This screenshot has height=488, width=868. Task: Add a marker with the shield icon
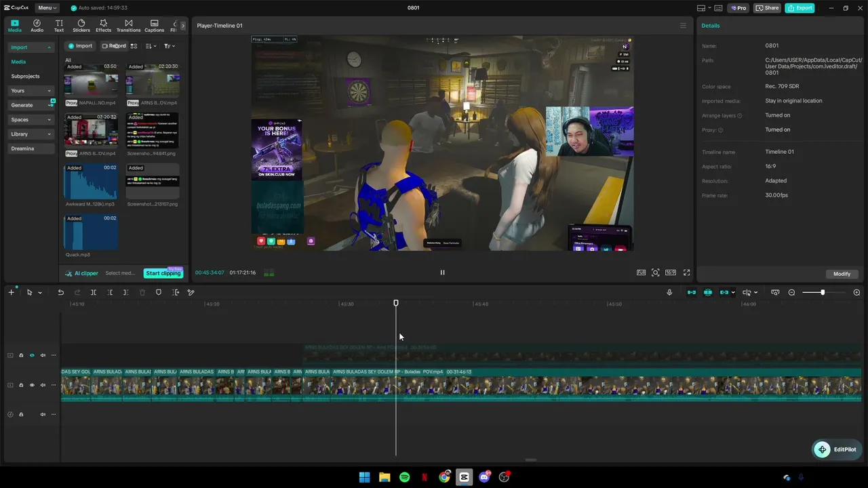(159, 292)
